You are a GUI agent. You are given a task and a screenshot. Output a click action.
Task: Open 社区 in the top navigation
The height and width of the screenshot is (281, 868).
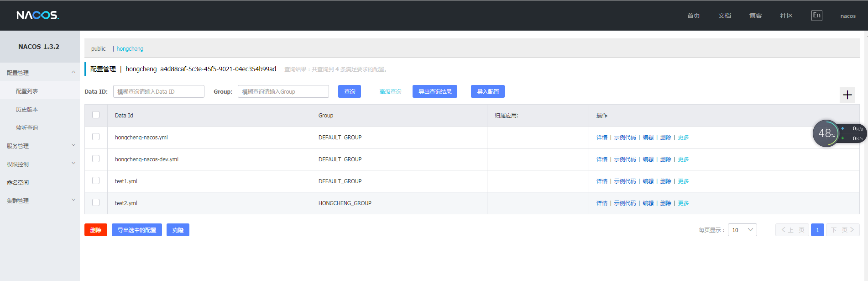(x=786, y=16)
